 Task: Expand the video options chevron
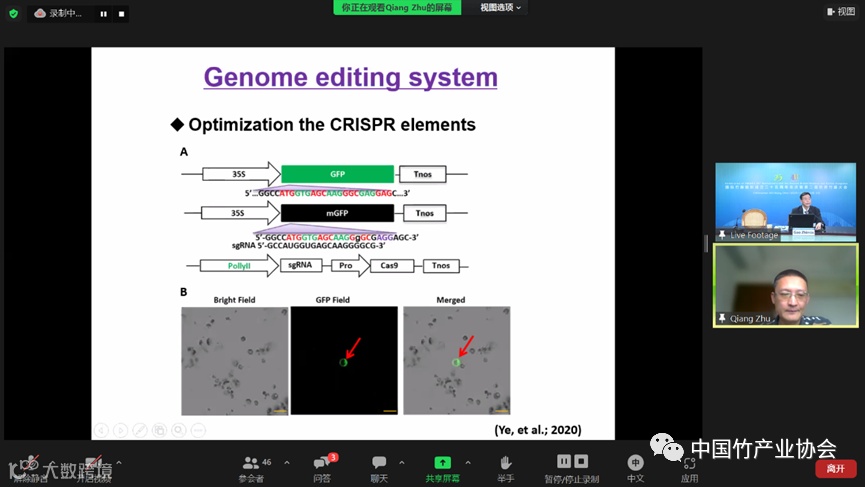click(x=119, y=463)
